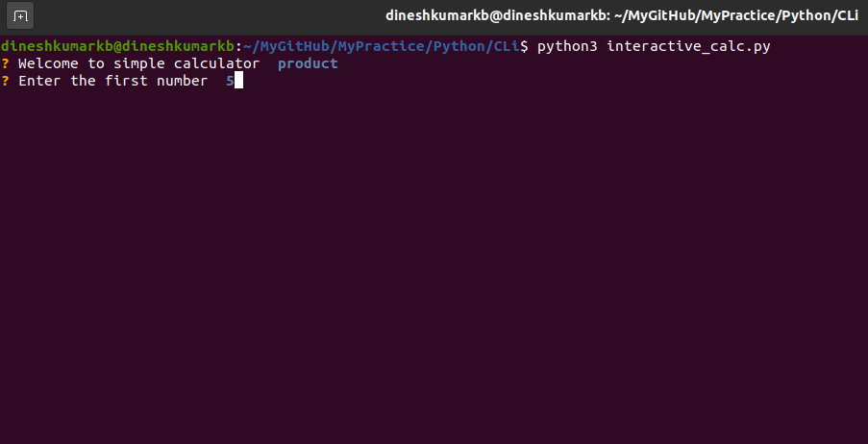Click the word calculator in welcome line
Screen dimensions: 868x444
[217, 63]
